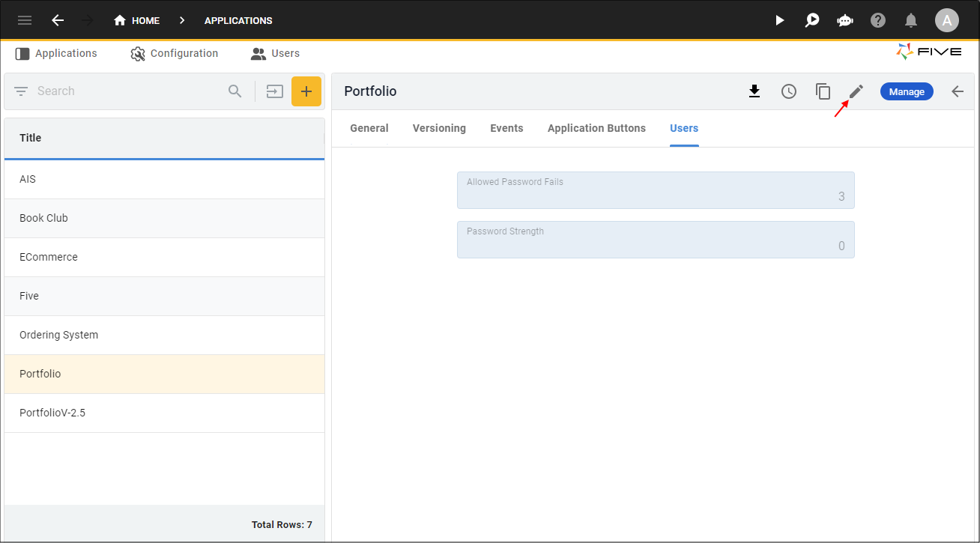The height and width of the screenshot is (543, 980).
Task: Focus the Search field
Action: (127, 91)
